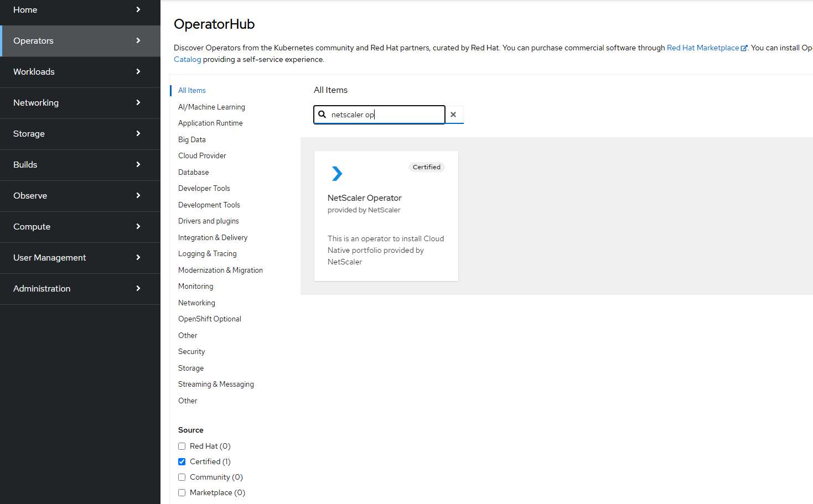The width and height of the screenshot is (813, 504).
Task: Open the Red Hat Marketplace link
Action: click(x=703, y=48)
